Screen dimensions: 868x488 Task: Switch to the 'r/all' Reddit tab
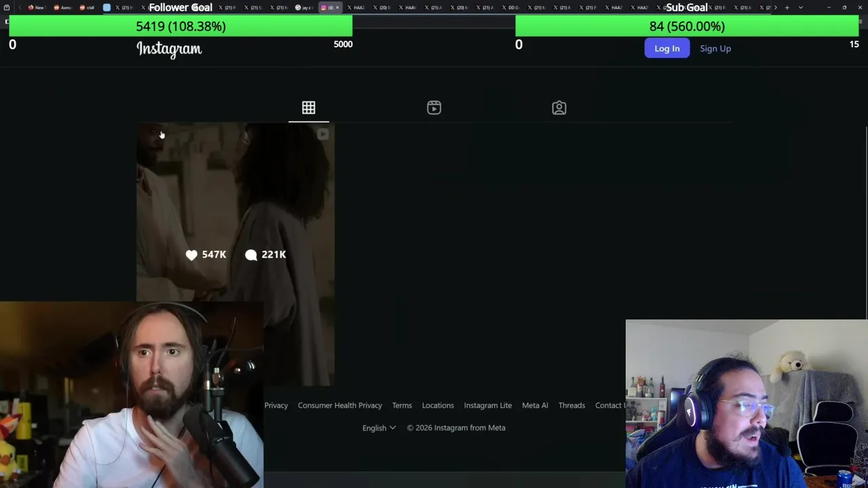tap(87, 7)
